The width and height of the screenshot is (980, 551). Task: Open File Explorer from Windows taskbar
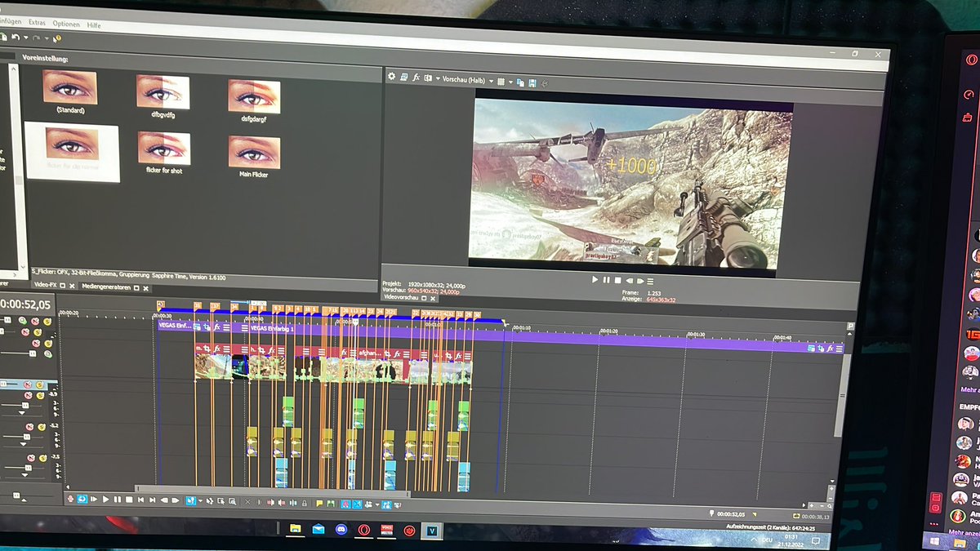(296, 528)
